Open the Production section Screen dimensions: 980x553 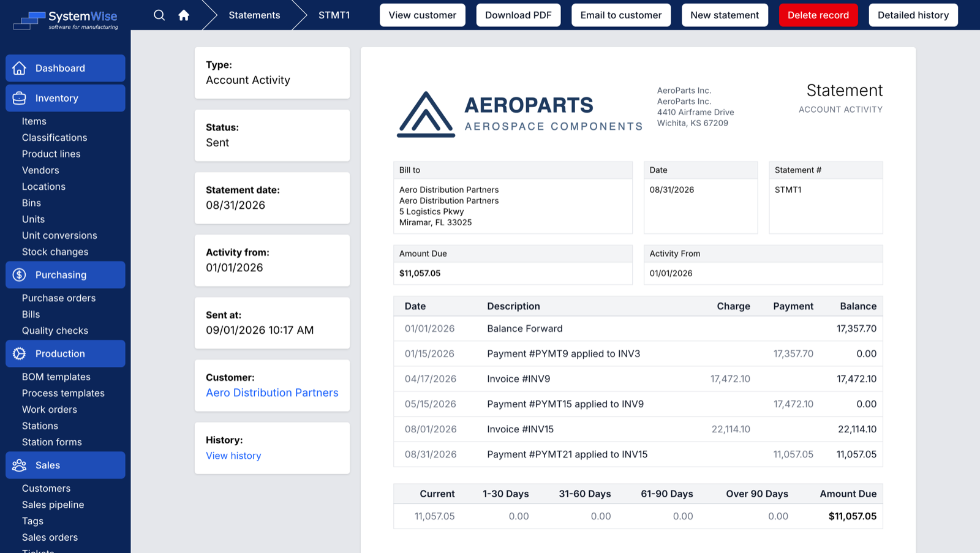(66, 353)
